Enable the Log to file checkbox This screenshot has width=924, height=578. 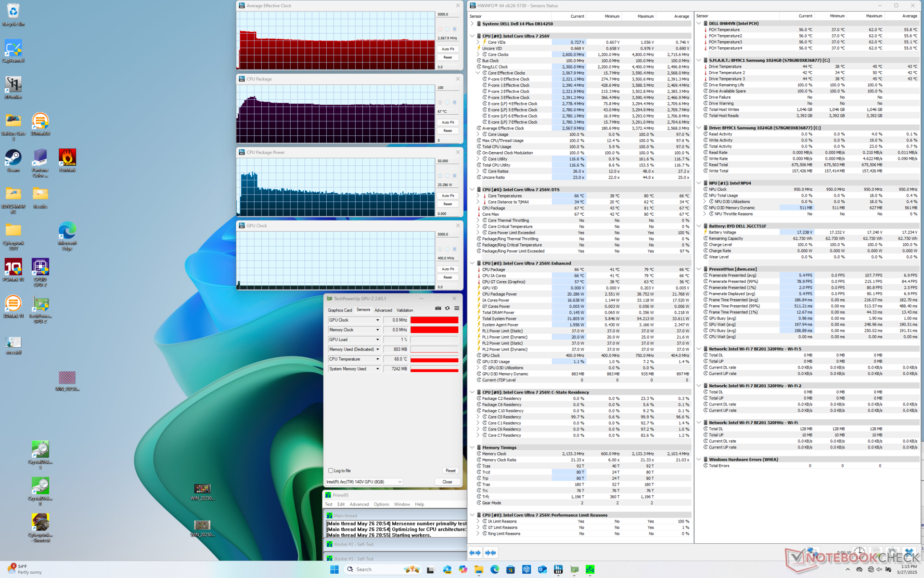coord(331,471)
